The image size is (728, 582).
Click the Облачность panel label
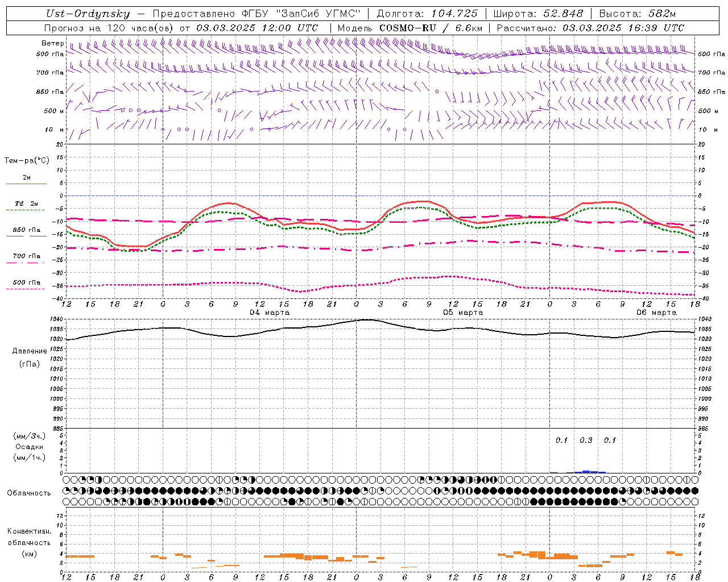click(x=29, y=493)
